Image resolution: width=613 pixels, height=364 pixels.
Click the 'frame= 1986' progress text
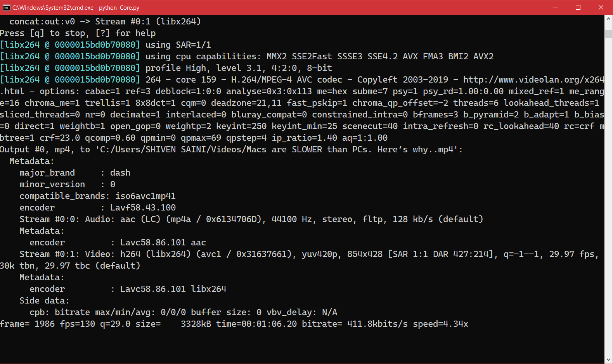pyautogui.click(x=27, y=324)
